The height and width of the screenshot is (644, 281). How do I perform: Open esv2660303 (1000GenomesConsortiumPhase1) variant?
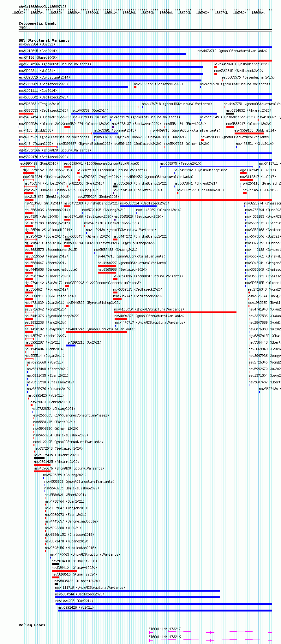(x=71, y=415)
